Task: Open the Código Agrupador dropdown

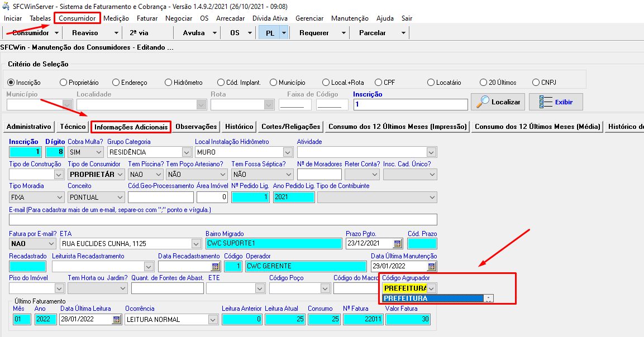Action: [432, 288]
